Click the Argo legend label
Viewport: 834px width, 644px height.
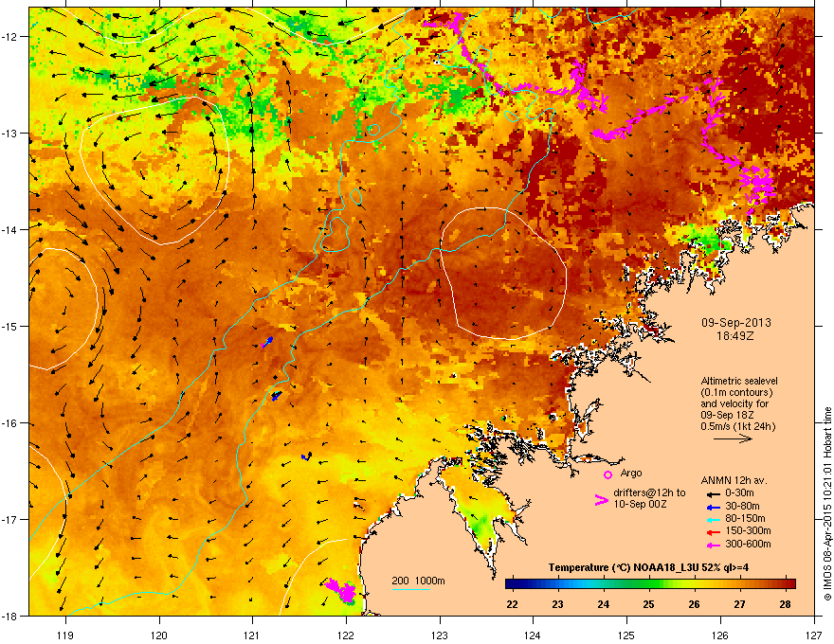tap(631, 473)
